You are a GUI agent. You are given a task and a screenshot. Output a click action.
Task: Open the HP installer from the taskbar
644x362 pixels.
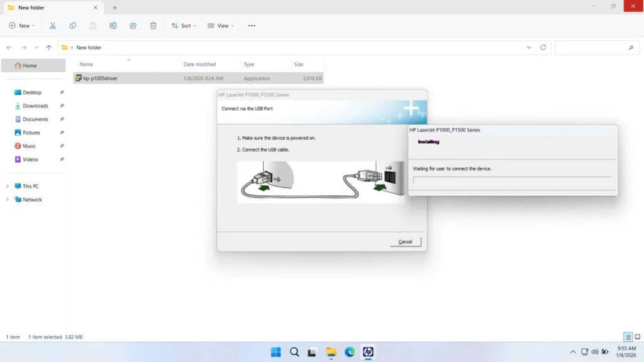[x=368, y=353]
